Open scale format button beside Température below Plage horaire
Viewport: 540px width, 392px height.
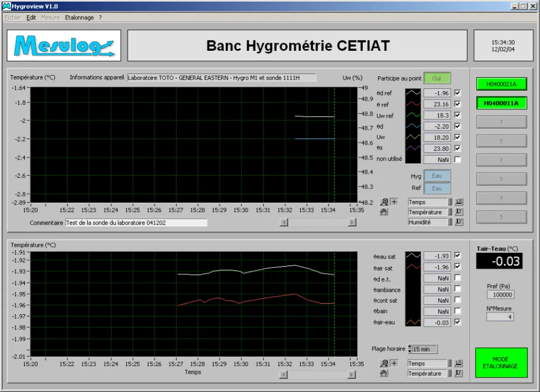449,373
